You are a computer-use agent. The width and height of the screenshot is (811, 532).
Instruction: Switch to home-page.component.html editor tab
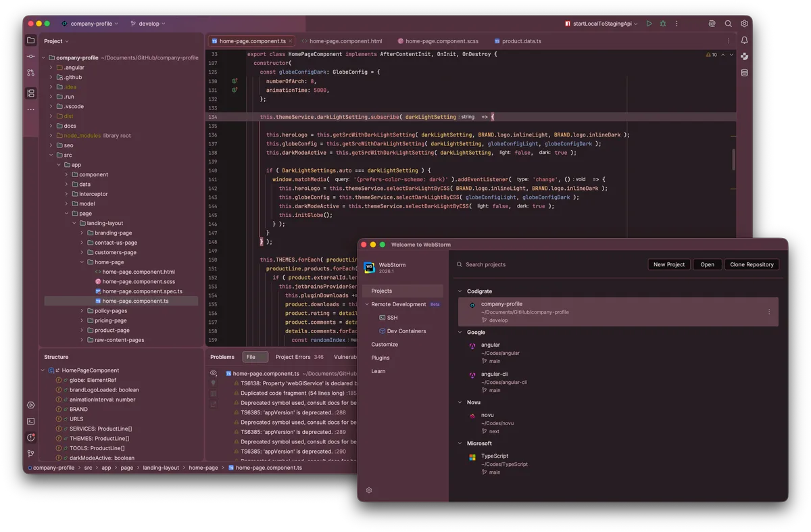(x=342, y=41)
